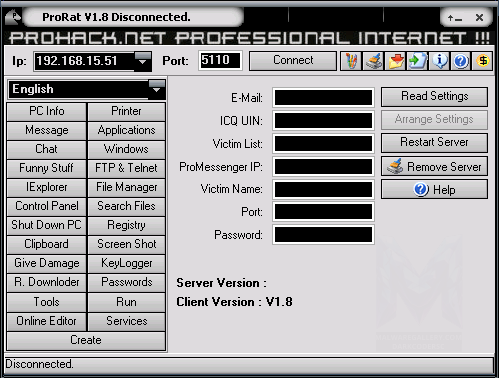Image resolution: width=499 pixels, height=378 pixels.
Task: Click the Help button with question icon
Action: [434, 189]
